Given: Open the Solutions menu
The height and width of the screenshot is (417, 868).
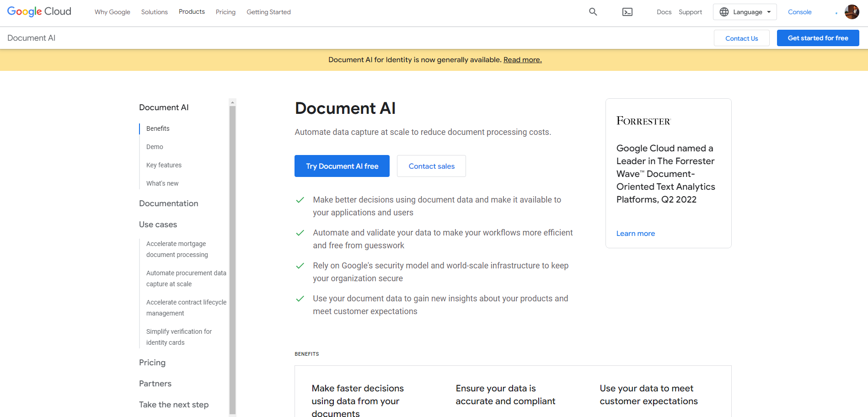Looking at the screenshot, I should (x=154, y=12).
